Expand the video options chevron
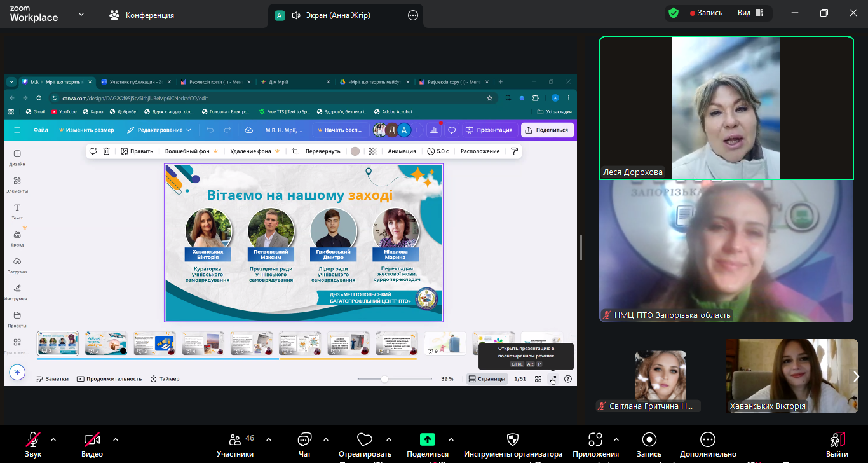Viewport: 868px width, 463px height. coord(115,439)
